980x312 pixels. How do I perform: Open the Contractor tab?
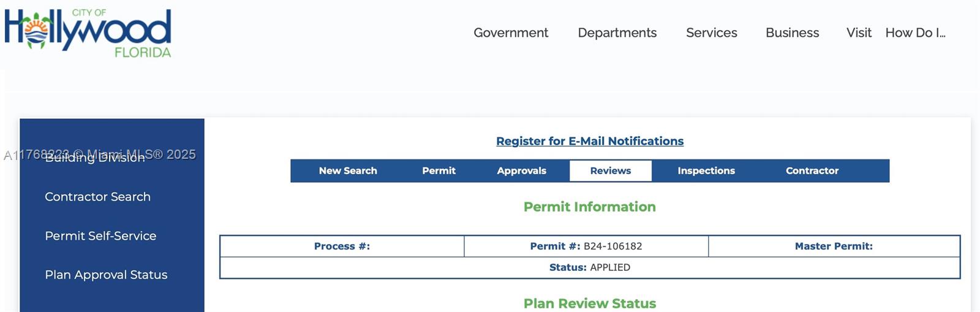coord(812,171)
